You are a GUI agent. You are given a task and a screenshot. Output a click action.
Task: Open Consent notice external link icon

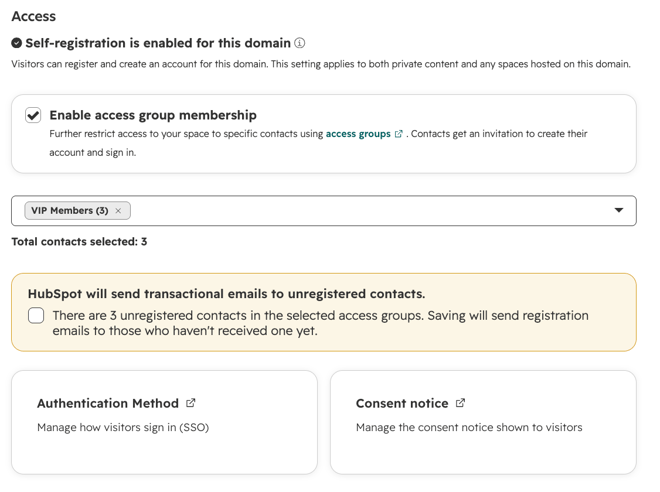coord(460,403)
